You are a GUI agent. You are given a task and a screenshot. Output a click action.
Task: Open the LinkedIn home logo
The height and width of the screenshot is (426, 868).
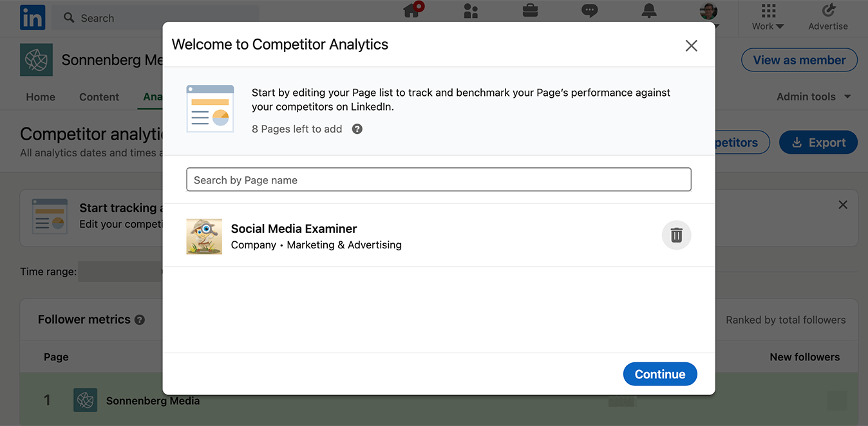(x=33, y=17)
